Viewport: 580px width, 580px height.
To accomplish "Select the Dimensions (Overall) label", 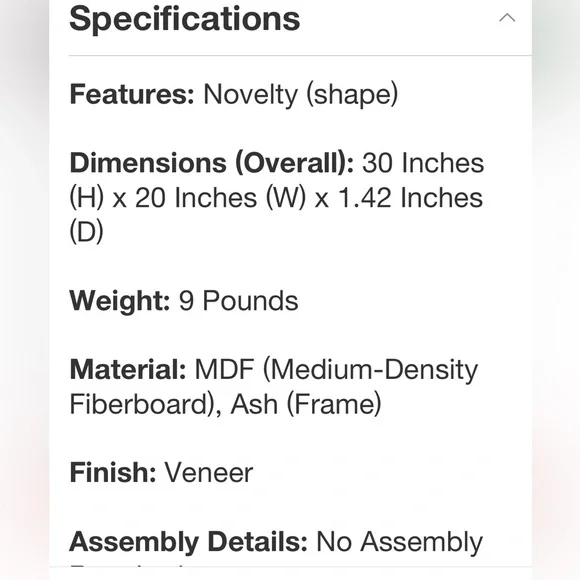I will [x=212, y=163].
